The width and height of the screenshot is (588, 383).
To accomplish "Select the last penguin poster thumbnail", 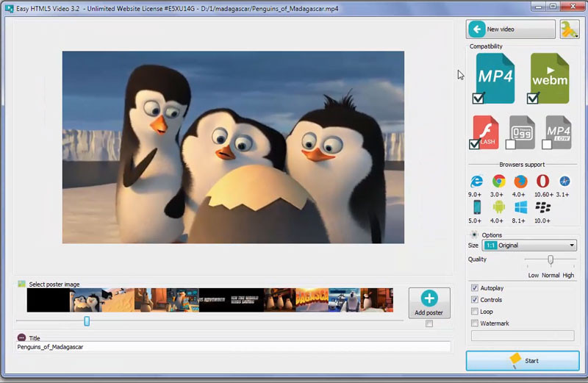I will tap(377, 300).
